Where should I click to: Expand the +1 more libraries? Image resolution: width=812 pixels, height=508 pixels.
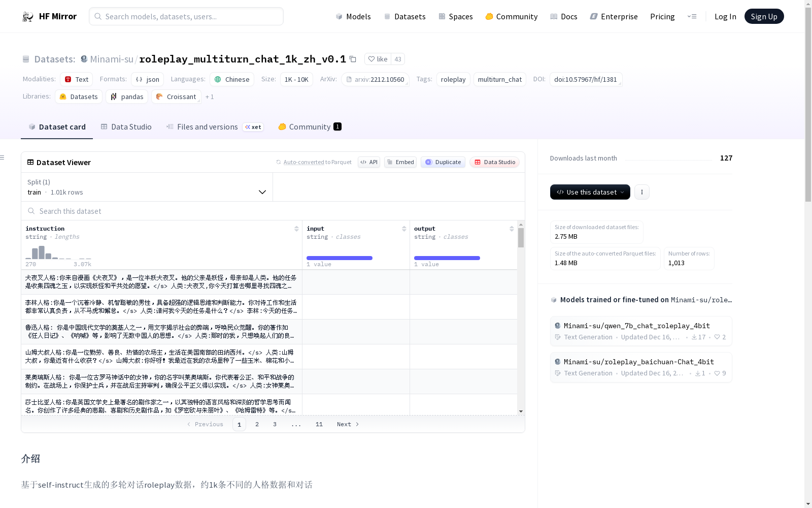coord(210,97)
